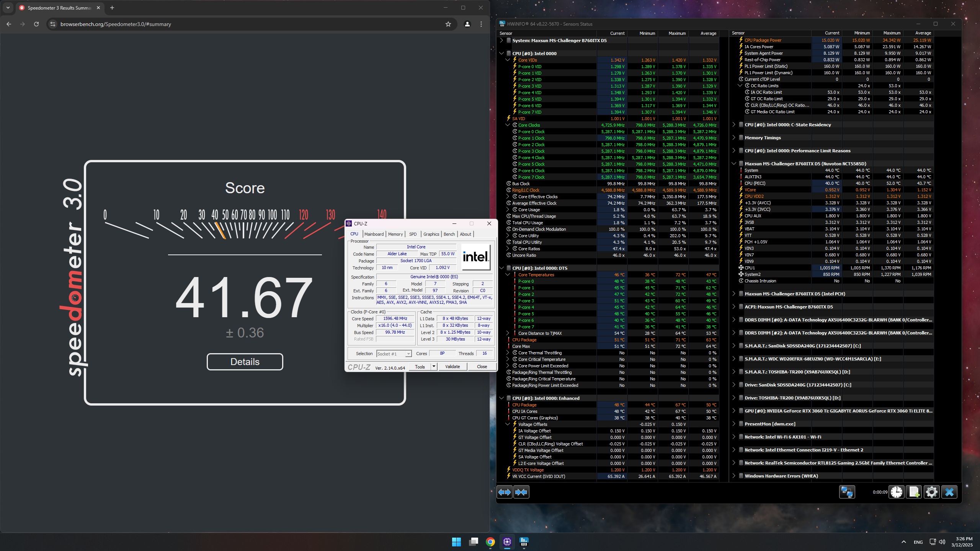Start logging with the sheet-plus icon
This screenshot has width=980, height=551.
point(914,492)
